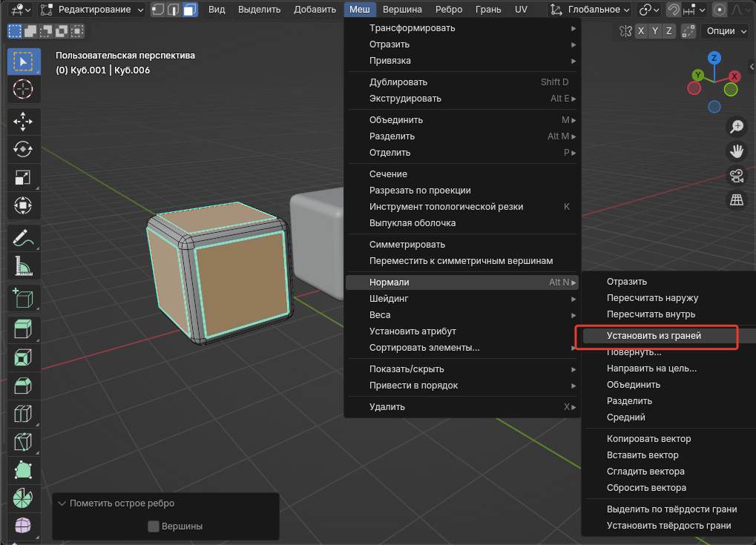Click the zoom viewport magnifier icon
This screenshot has width=756, height=545.
click(736, 127)
